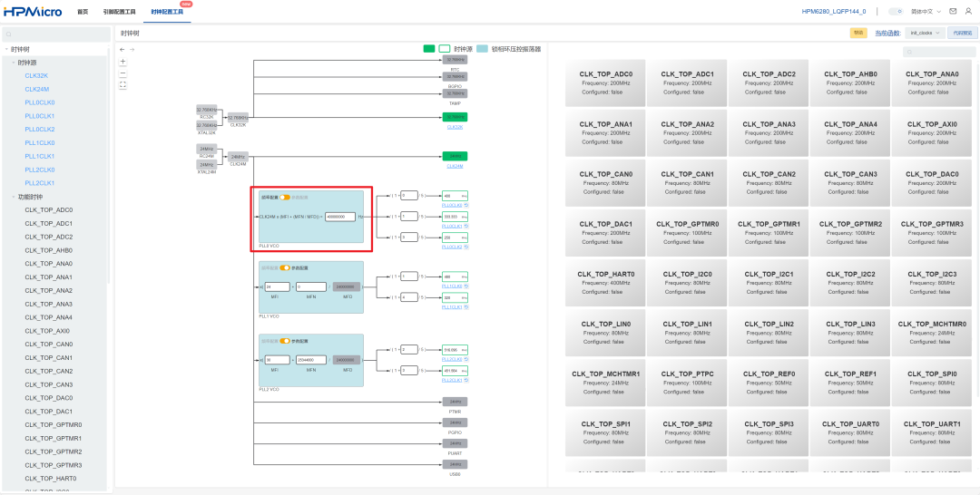Reset the PLL0CLK0 value with reset icon
The image size is (980, 495).
coord(466,206)
